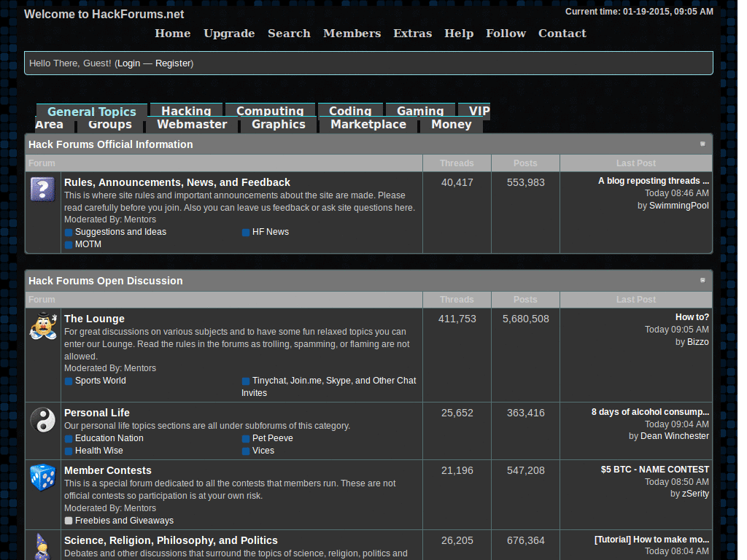Viewport: 747px width, 560px height.
Task: Click the blue square icon beside Vices
Action: 246,451
